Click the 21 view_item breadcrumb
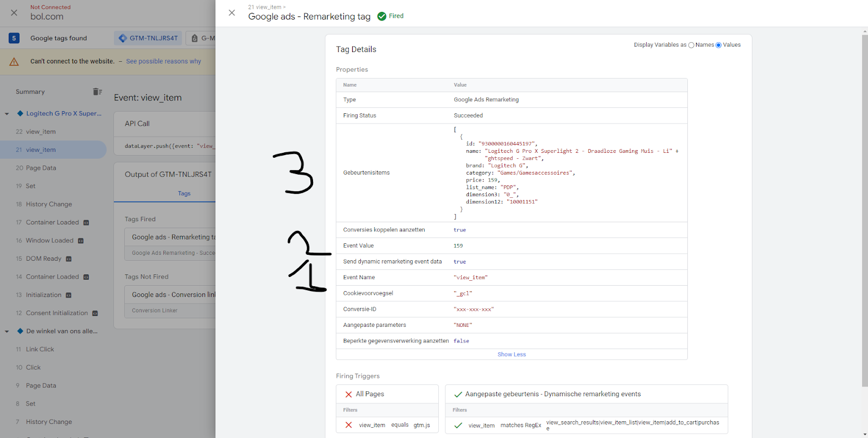 [x=265, y=7]
